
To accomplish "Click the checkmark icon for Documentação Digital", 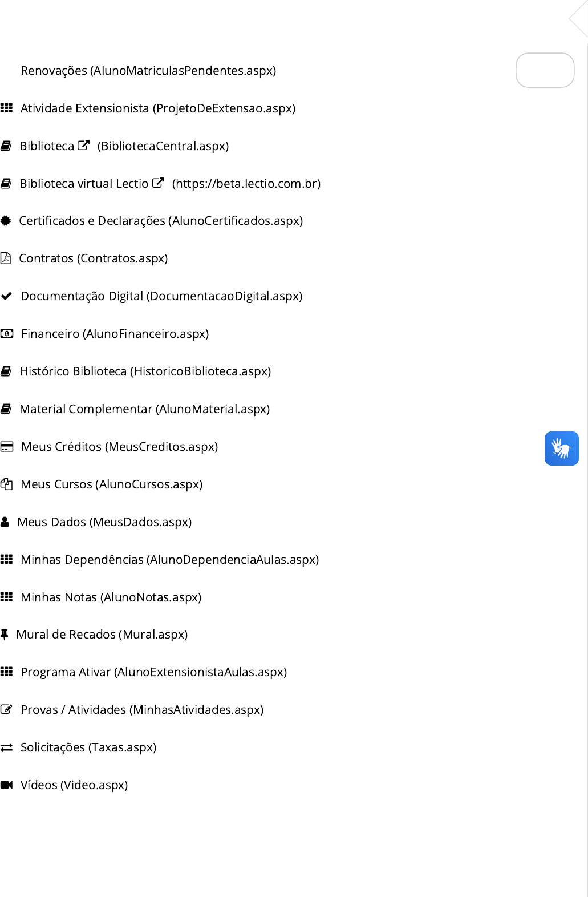I will coord(6,296).
